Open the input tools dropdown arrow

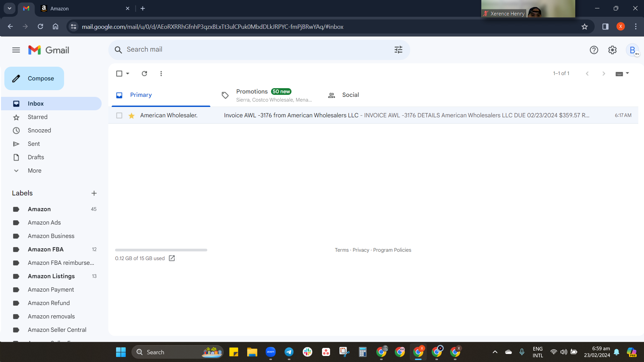[627, 73]
